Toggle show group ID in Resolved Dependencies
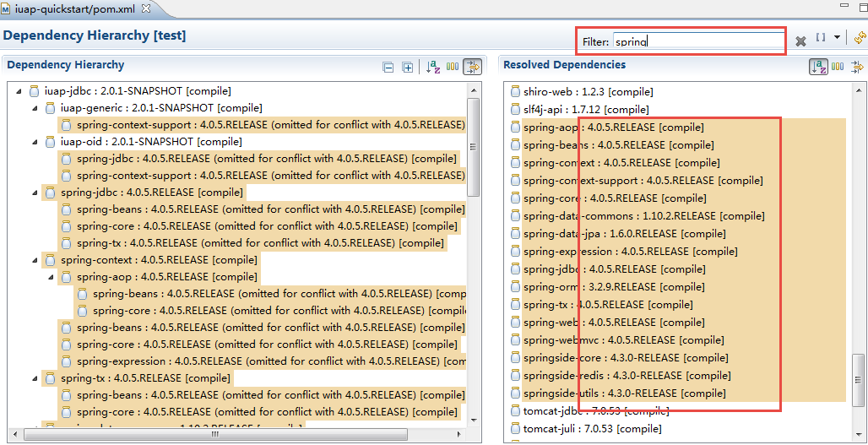 point(838,66)
